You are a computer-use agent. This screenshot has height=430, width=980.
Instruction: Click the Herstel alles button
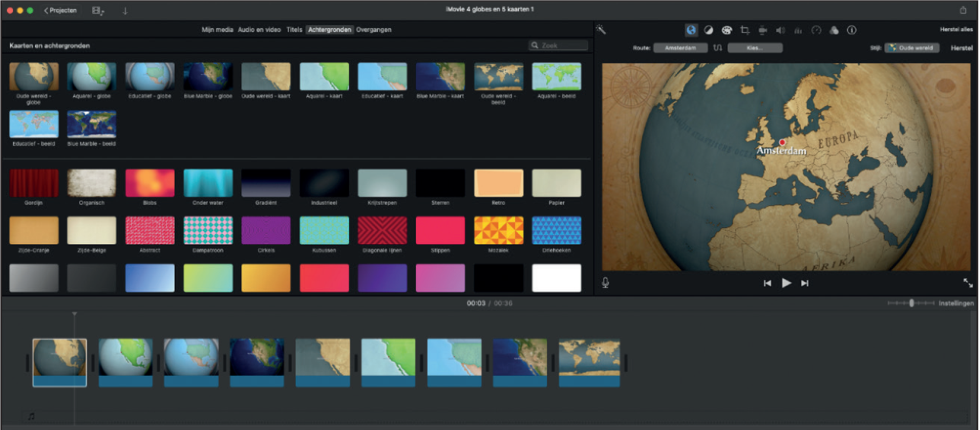pyautogui.click(x=956, y=29)
